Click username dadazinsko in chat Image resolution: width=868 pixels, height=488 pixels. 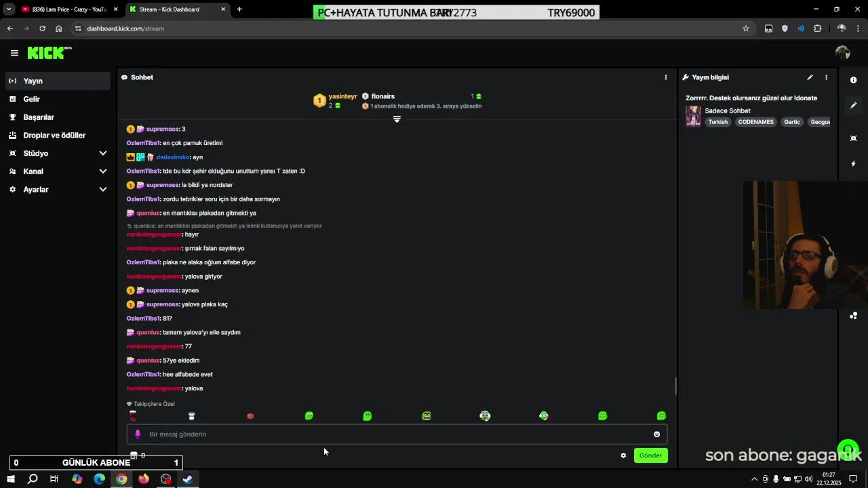[x=173, y=157]
